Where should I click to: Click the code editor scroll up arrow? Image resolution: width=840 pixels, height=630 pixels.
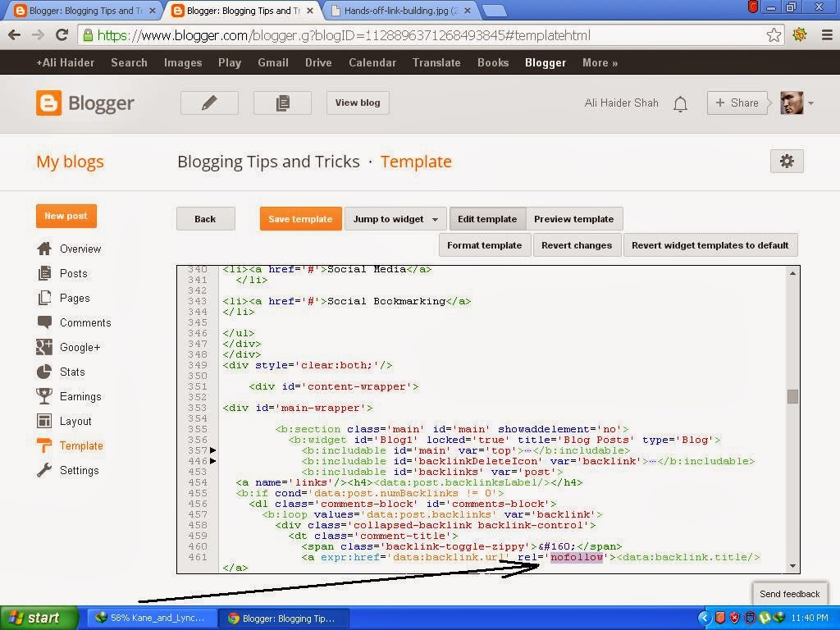click(x=793, y=273)
